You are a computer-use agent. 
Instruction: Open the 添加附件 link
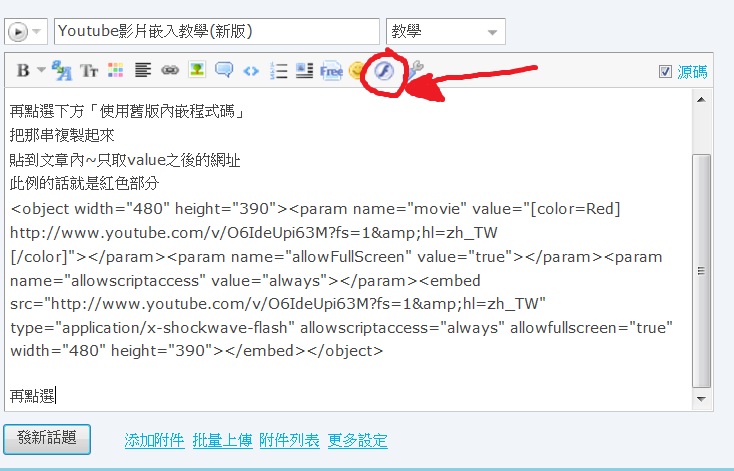pyautogui.click(x=154, y=440)
